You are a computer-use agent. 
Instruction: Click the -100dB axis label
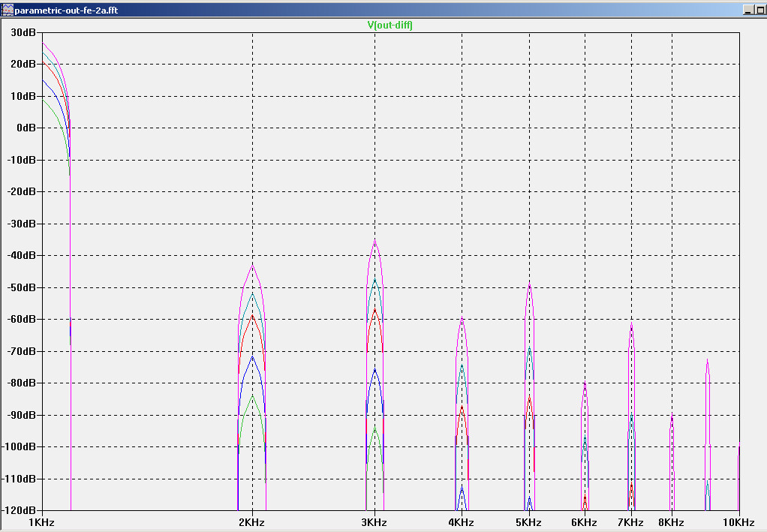[20, 447]
